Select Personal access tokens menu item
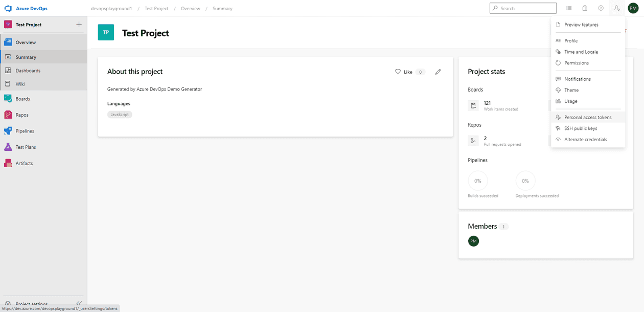The image size is (644, 312). (588, 117)
